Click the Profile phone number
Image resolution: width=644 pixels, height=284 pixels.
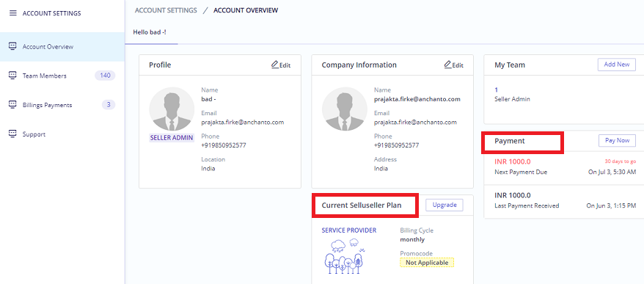pos(224,145)
